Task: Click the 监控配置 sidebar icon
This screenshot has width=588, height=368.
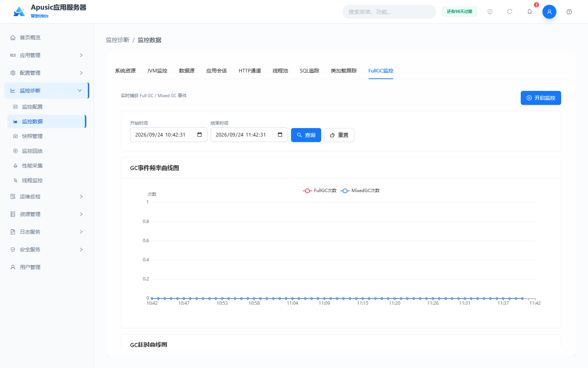Action: [15, 107]
